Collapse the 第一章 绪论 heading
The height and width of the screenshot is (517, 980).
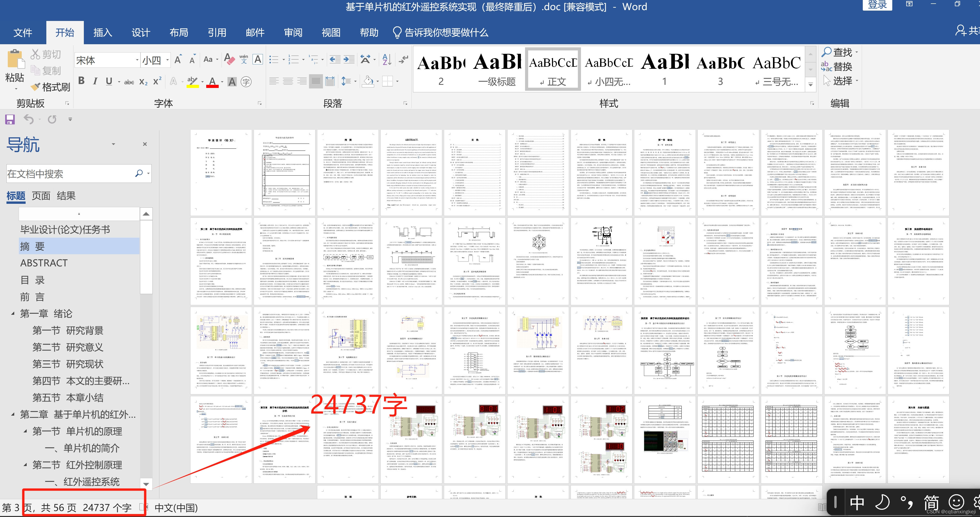13,313
